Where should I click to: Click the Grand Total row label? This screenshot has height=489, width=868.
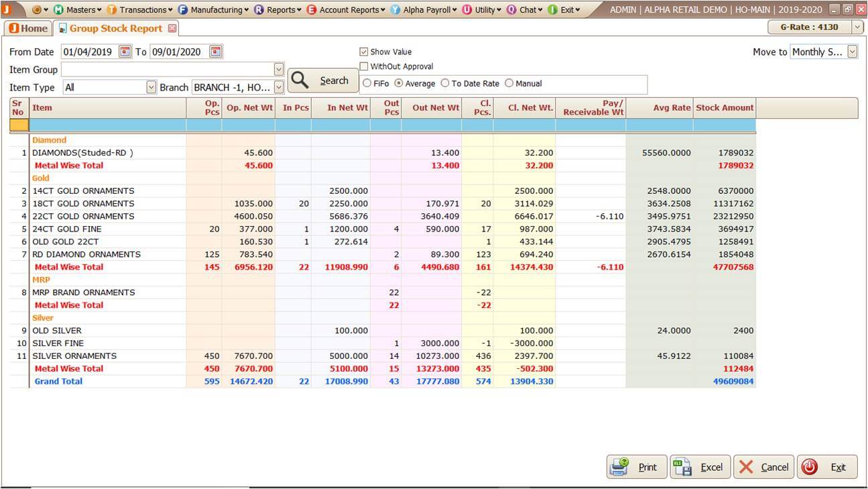[58, 382]
